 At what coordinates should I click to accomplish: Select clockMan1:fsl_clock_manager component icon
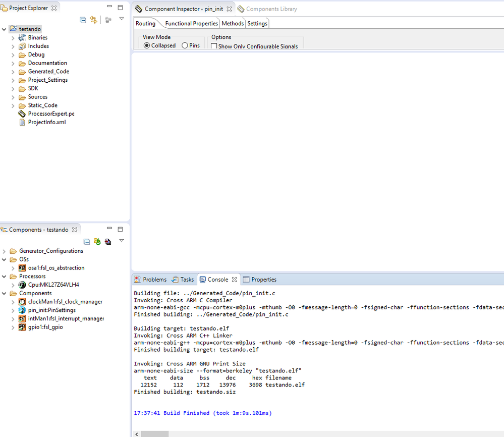point(22,302)
